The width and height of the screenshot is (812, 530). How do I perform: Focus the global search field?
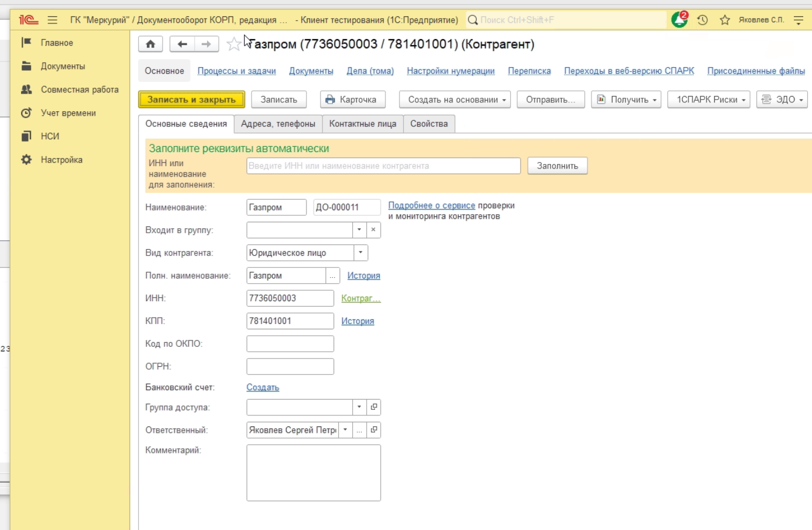[566, 20]
